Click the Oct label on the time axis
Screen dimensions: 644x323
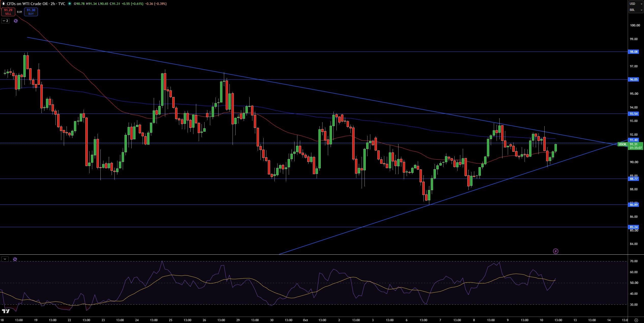coord(305,320)
